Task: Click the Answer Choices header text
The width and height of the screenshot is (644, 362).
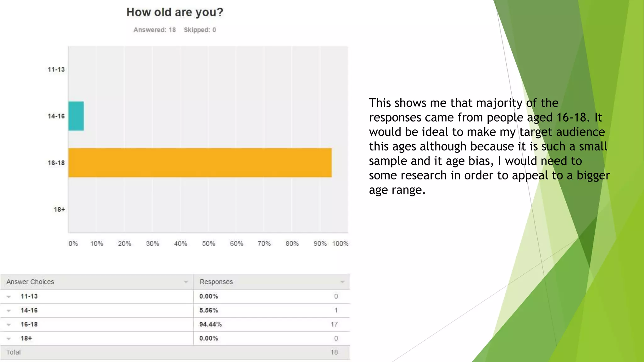Action: 30,282
